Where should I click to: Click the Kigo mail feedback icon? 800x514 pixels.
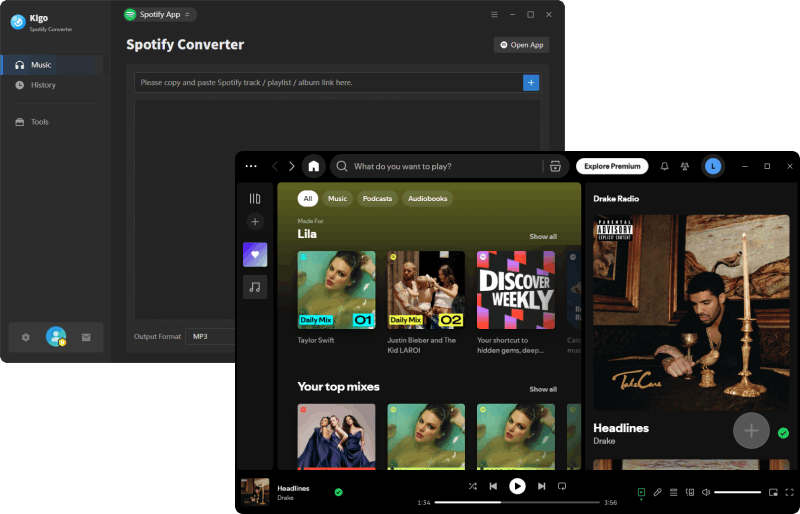click(x=86, y=337)
